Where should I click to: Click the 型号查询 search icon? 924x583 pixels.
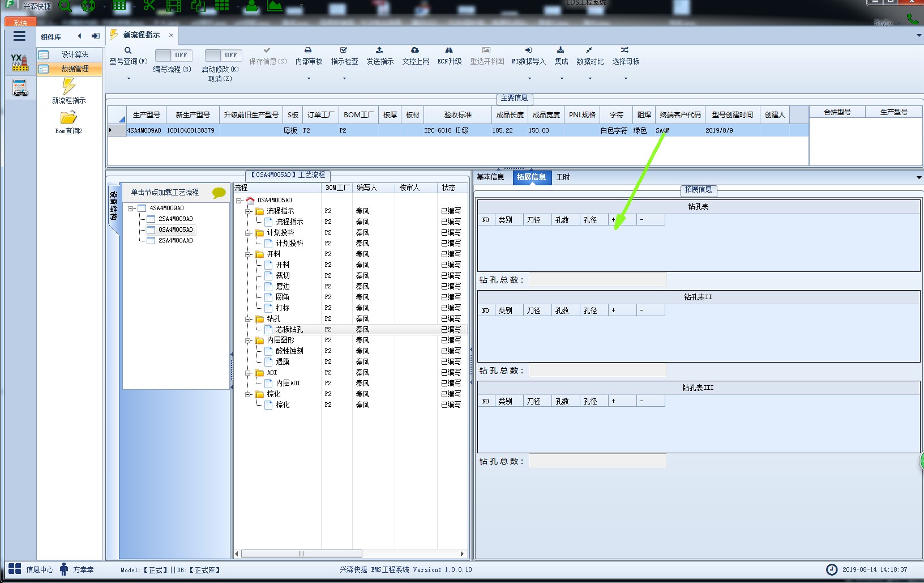coord(128,50)
